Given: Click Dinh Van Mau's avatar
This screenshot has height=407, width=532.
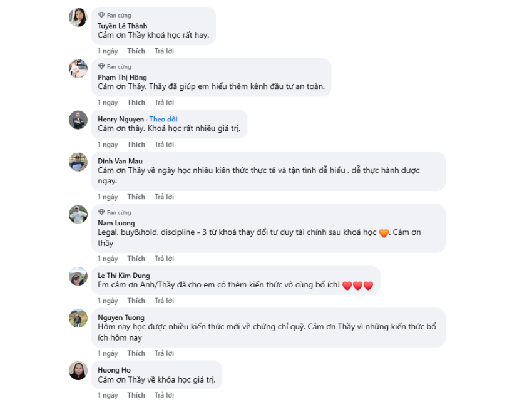Looking at the screenshot, I should (78, 162).
